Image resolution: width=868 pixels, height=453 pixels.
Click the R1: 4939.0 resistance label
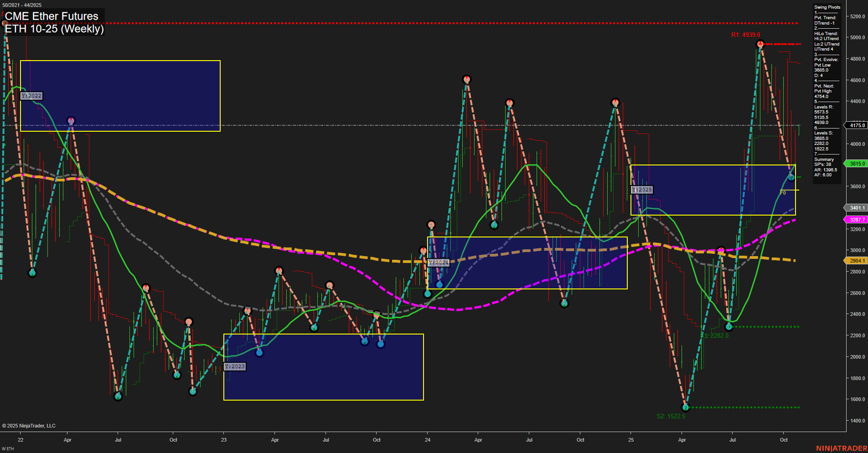(x=745, y=34)
